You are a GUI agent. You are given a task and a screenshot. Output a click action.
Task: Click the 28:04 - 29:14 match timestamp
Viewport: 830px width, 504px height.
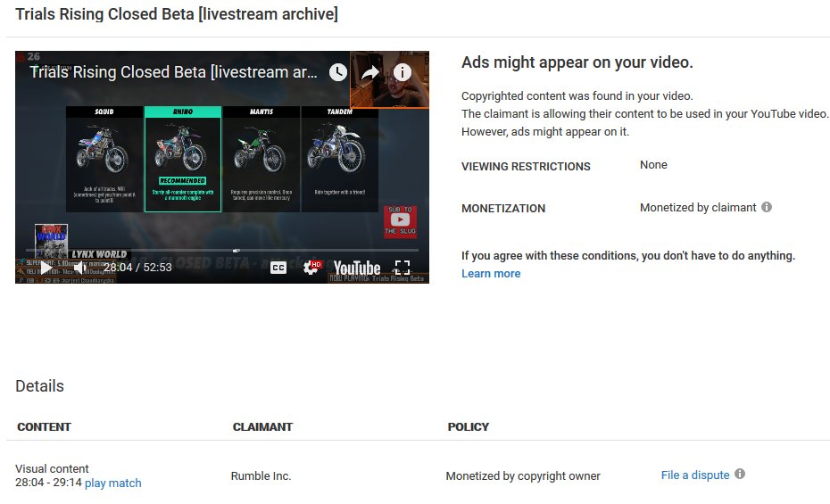click(48, 483)
